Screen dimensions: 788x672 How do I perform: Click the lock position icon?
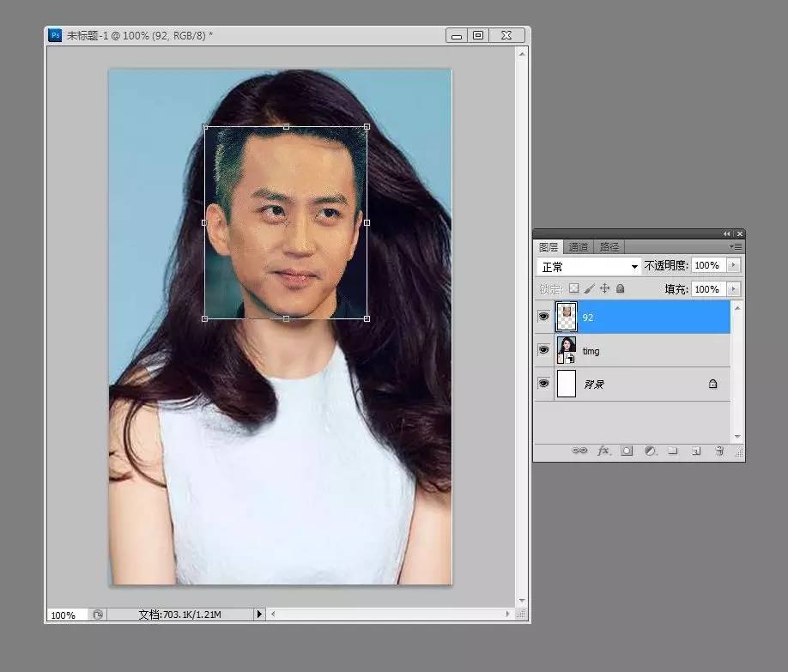(x=604, y=289)
